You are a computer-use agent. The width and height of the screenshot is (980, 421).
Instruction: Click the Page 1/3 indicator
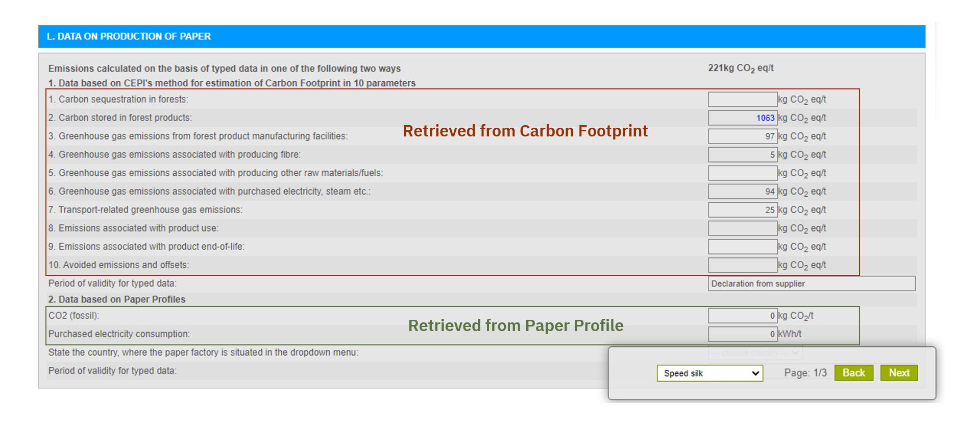[x=805, y=373]
